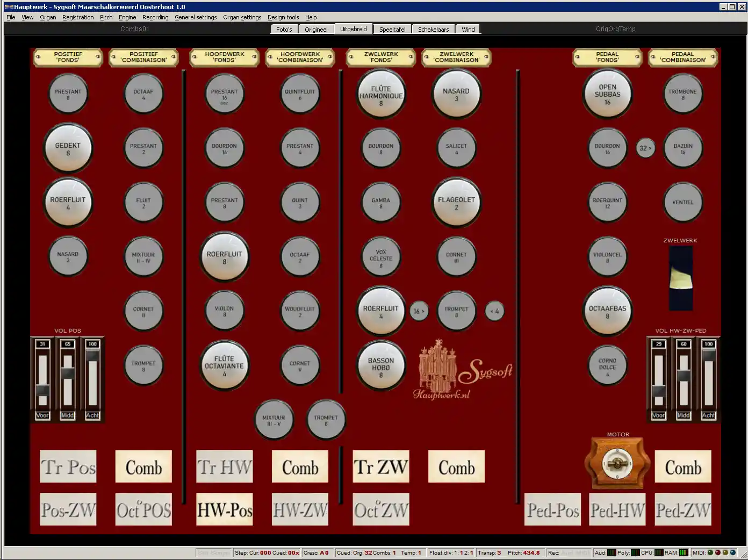Open the Registration menu
The height and width of the screenshot is (560, 748).
tap(78, 17)
